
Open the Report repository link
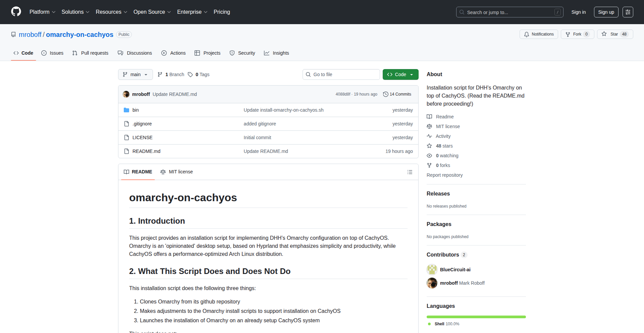click(444, 175)
